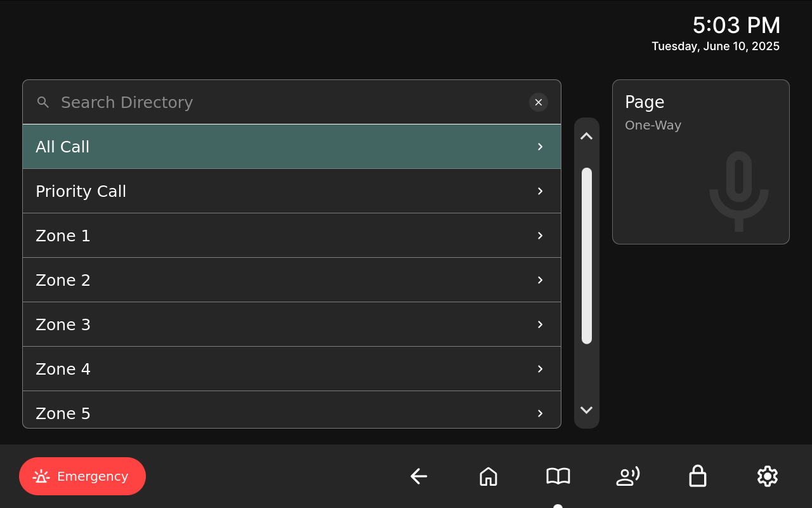Tap the back arrow icon

(x=419, y=476)
